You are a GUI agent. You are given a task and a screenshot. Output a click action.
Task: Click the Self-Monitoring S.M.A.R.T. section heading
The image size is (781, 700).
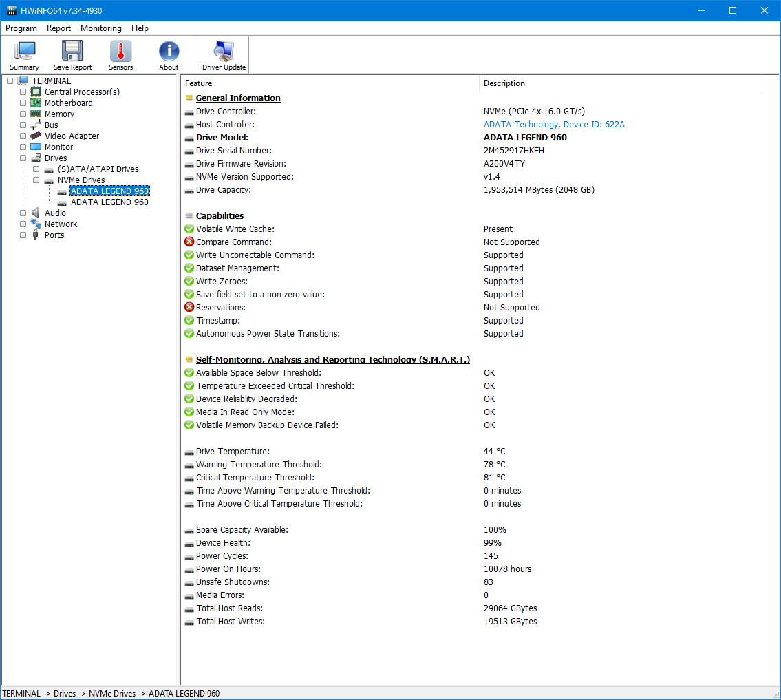point(333,360)
